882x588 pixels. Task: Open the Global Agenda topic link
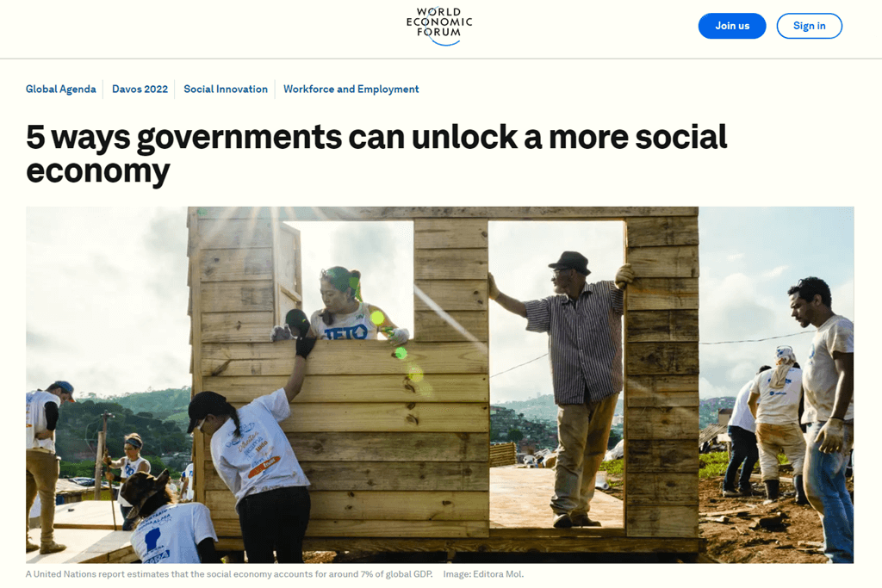pos(61,89)
